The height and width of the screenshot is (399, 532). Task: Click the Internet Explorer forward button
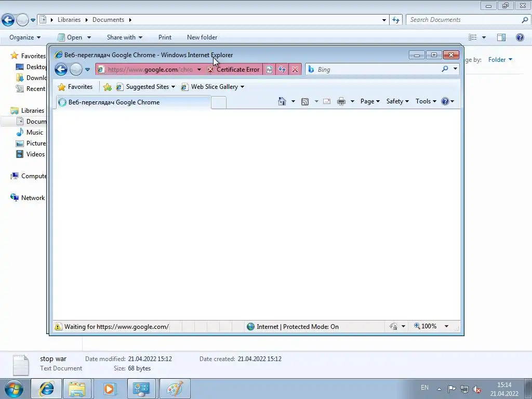click(76, 70)
